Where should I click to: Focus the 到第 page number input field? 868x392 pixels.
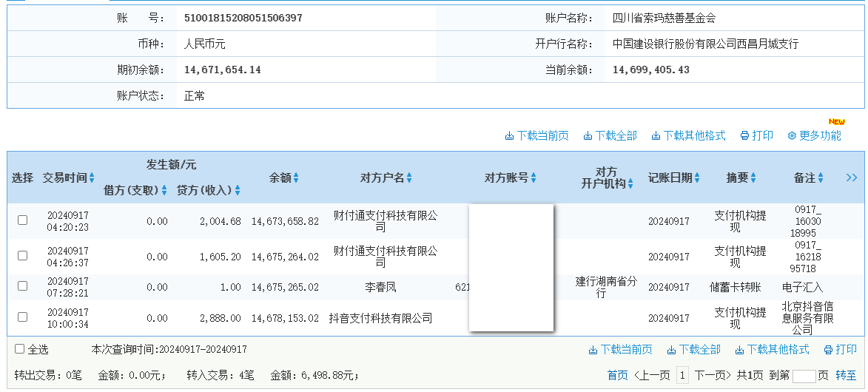click(x=804, y=376)
